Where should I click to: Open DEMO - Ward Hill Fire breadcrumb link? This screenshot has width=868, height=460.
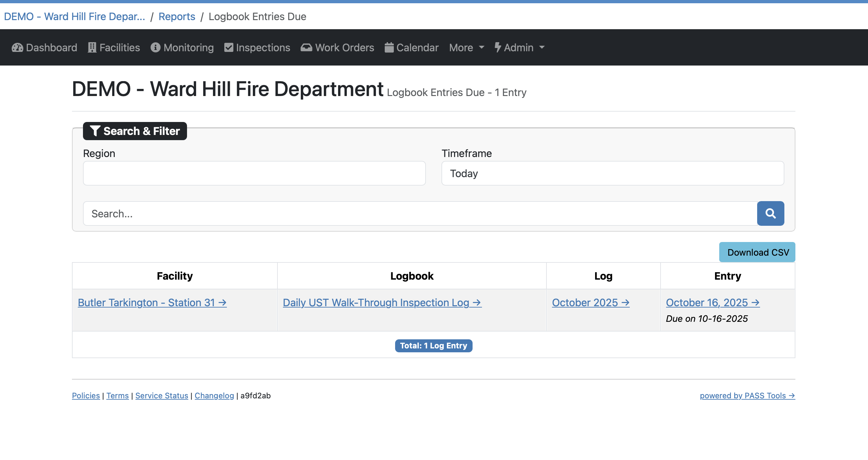[75, 17]
